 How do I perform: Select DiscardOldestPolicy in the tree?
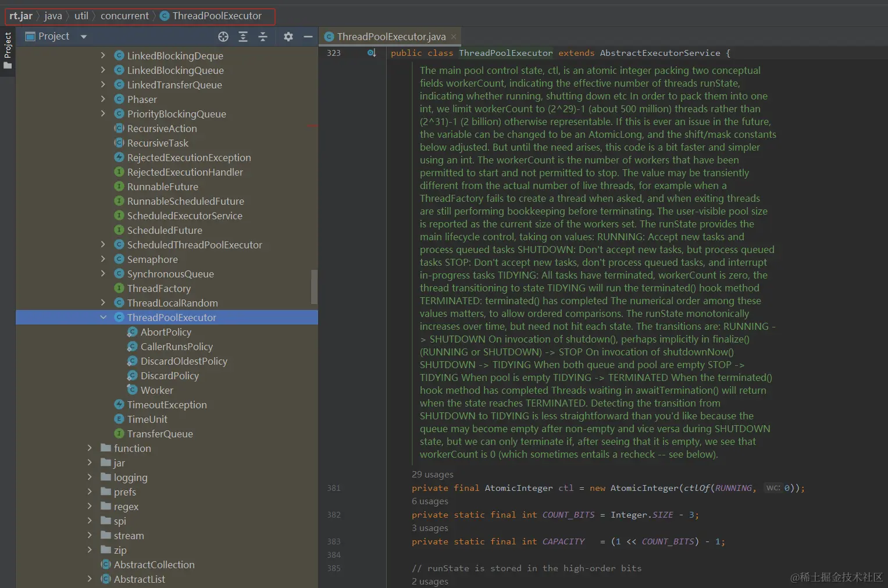coord(184,361)
